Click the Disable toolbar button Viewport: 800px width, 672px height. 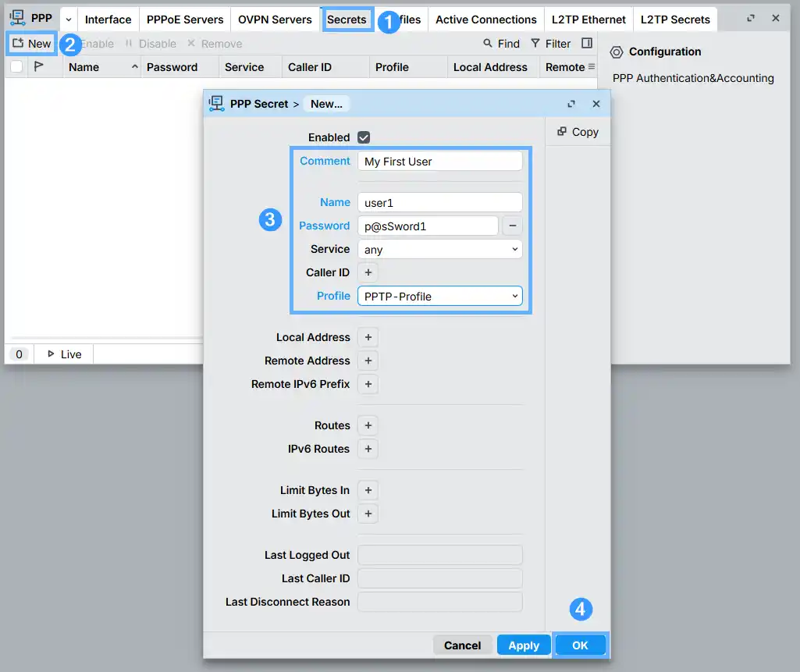pos(151,44)
